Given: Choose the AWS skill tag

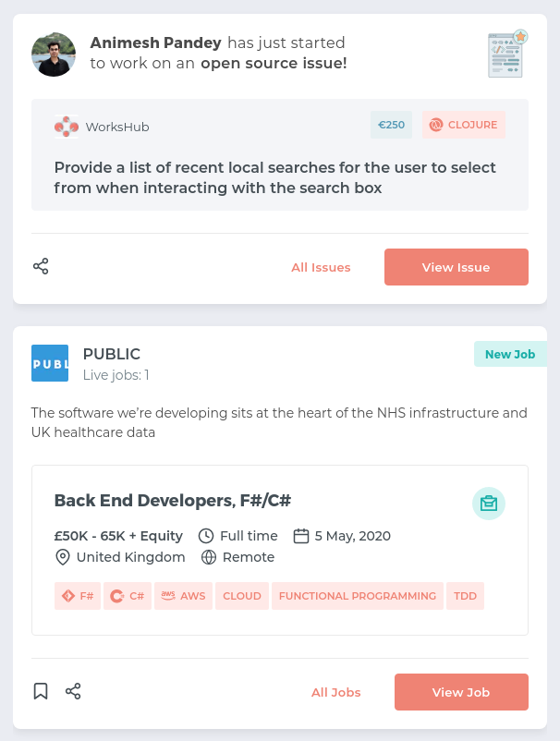Looking at the screenshot, I should tap(183, 596).
